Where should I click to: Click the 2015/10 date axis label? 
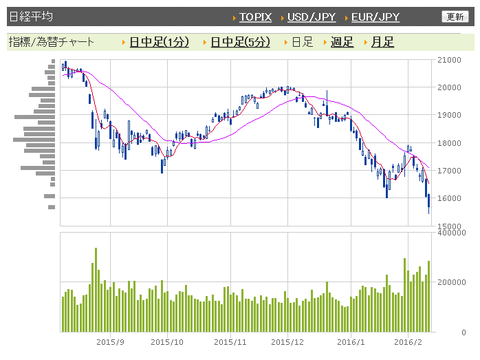point(167,342)
